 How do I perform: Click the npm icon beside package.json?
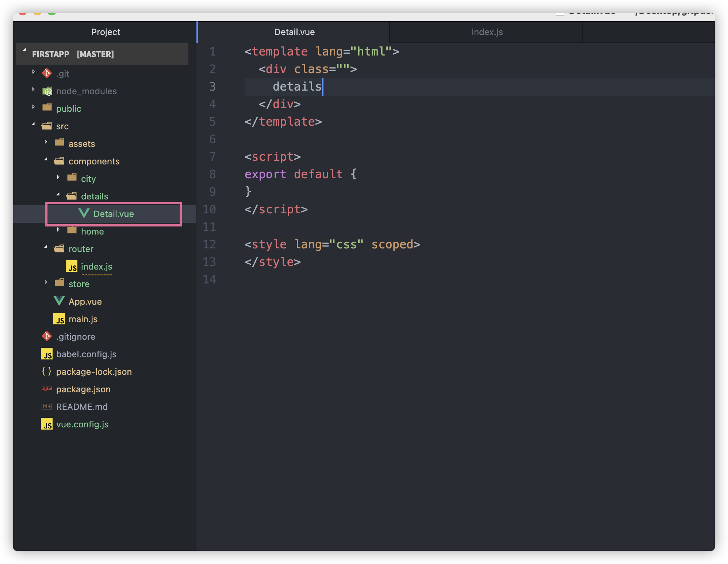point(47,389)
